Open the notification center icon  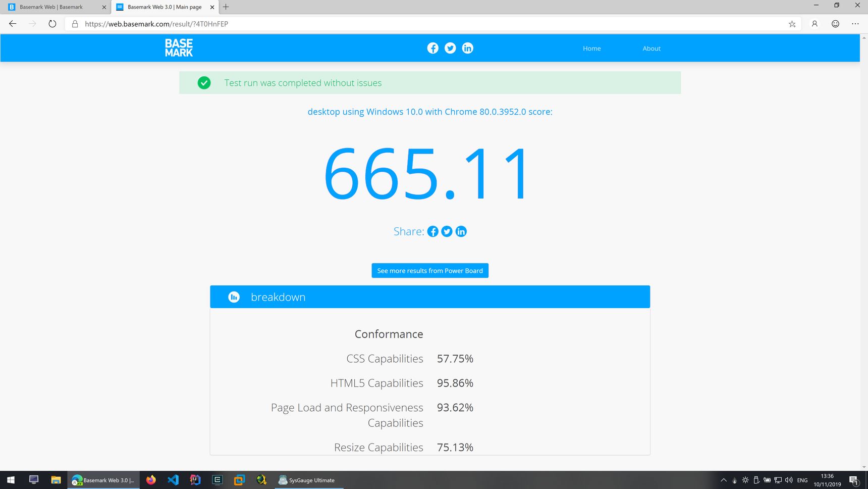tap(853, 480)
